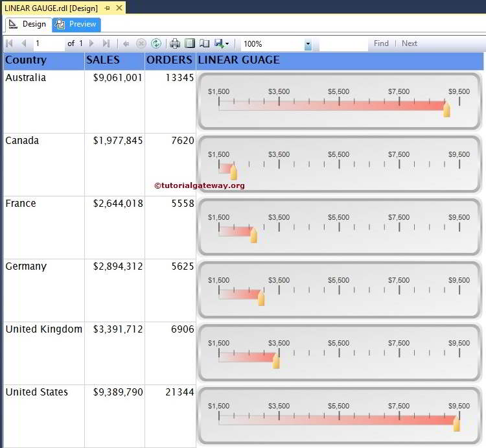Click United States' gauge pointer marker
The width and height of the screenshot is (486, 448).
457,425
